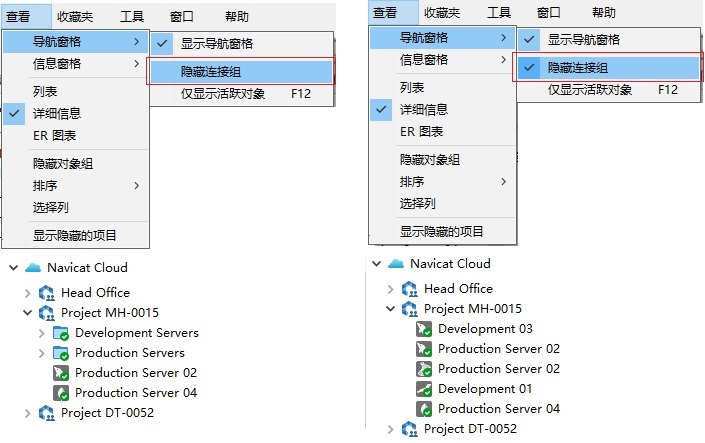Click the Production Servers folder icon

(x=61, y=353)
